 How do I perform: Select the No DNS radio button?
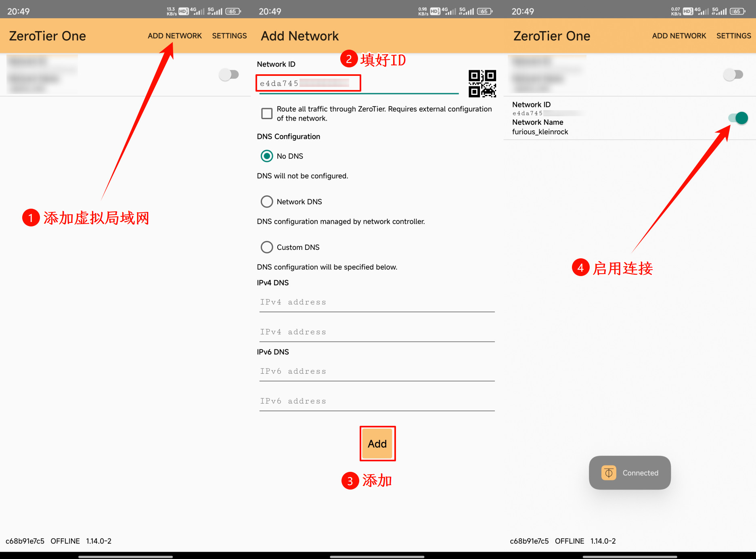point(267,156)
